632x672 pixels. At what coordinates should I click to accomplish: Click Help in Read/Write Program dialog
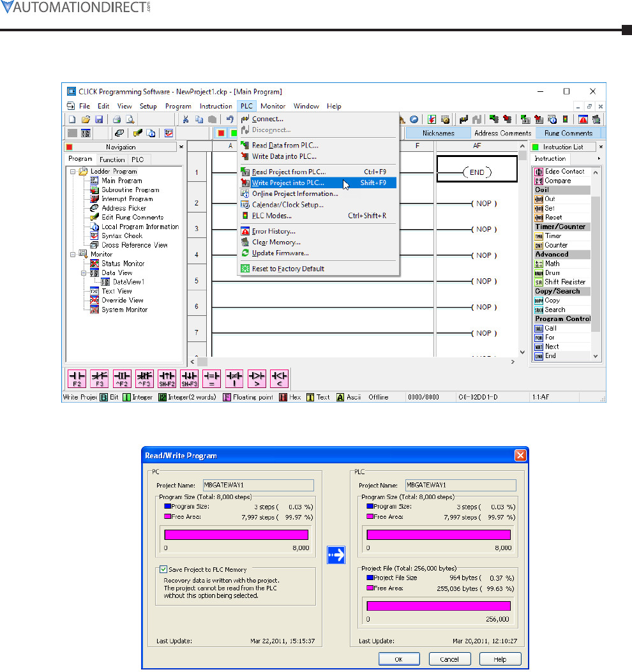tap(500, 659)
